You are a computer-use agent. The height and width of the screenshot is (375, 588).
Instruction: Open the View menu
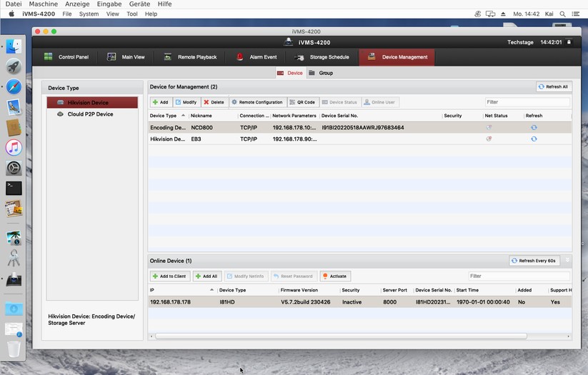coord(112,14)
